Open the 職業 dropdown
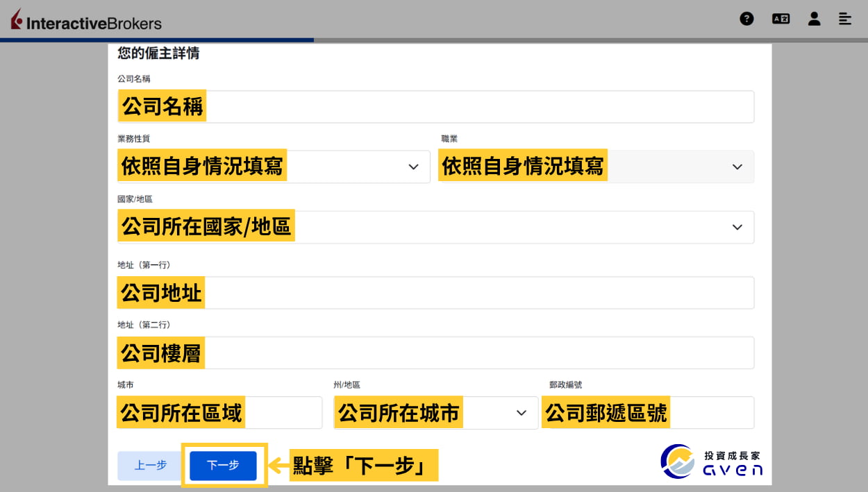This screenshot has width=868, height=492. 596,167
